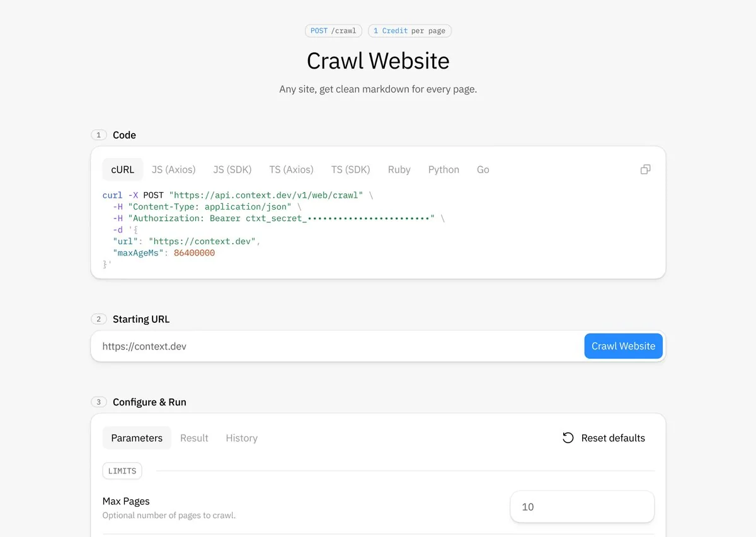Click the 1 Credit per page badge
This screenshot has height=537, width=756.
409,31
